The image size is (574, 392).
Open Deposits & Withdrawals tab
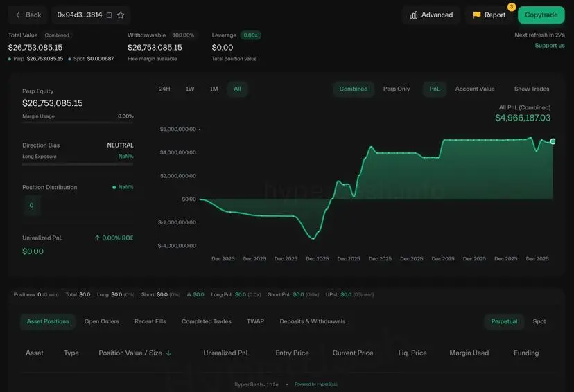point(312,321)
